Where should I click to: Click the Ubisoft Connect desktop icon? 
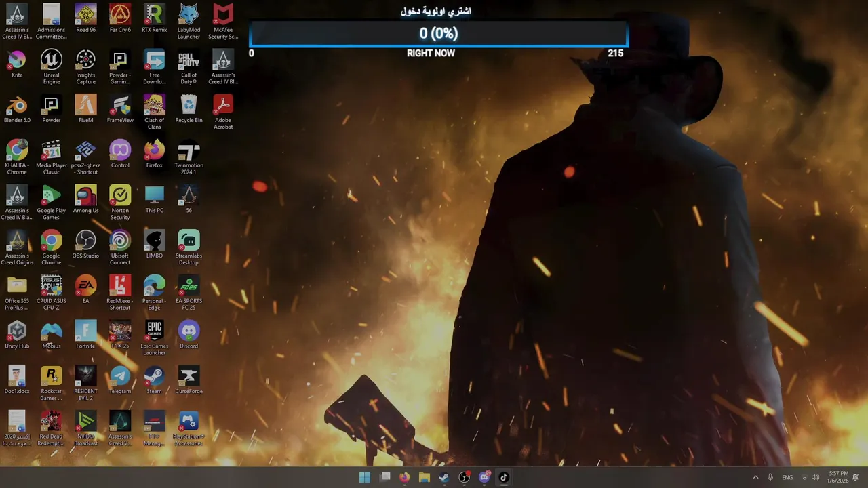pos(120,248)
